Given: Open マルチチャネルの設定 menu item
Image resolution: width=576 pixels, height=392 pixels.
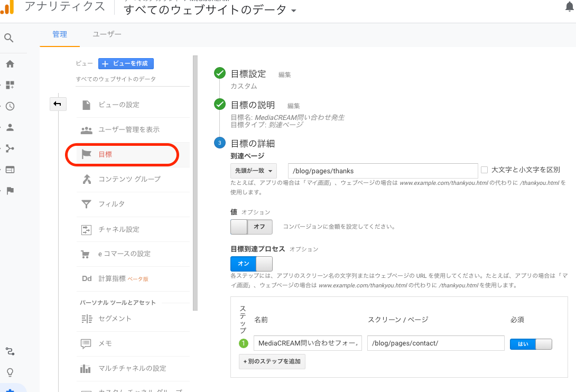Looking at the screenshot, I should (133, 368).
